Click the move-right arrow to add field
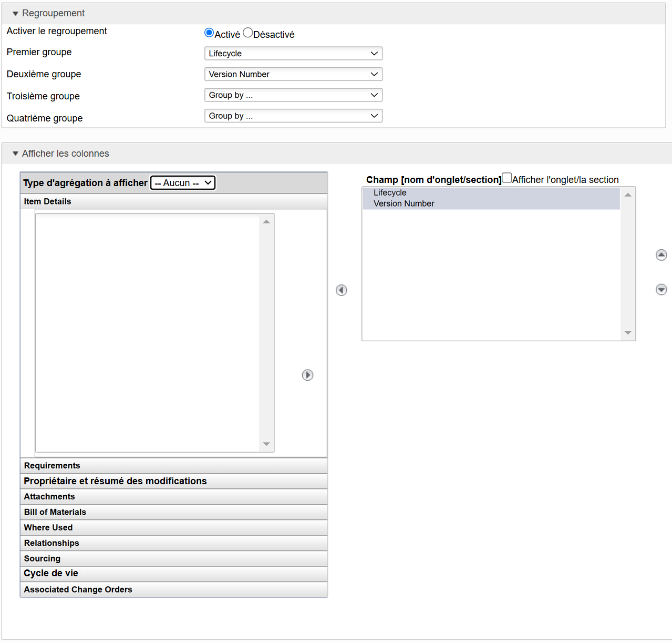 308,375
